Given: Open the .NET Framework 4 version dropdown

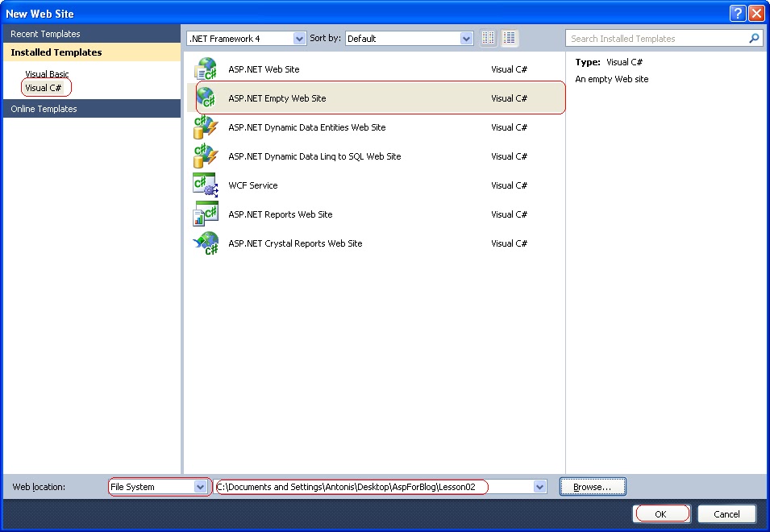Looking at the screenshot, I should [x=299, y=38].
